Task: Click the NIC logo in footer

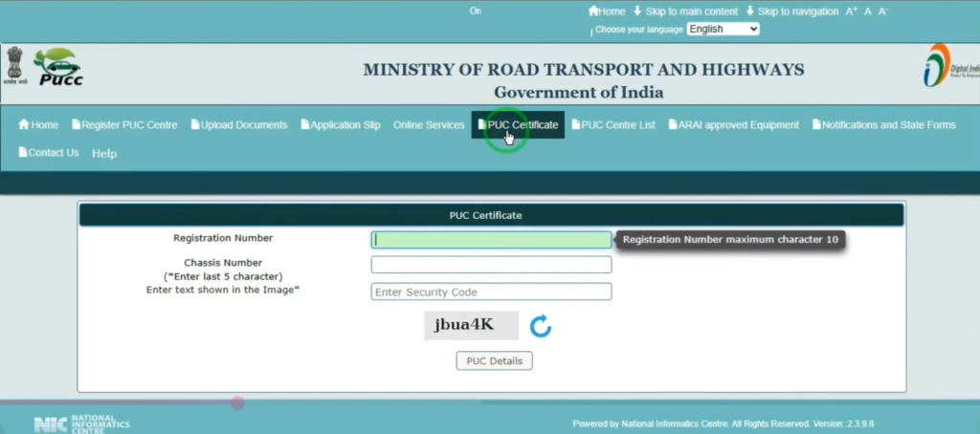Action: tap(82, 424)
